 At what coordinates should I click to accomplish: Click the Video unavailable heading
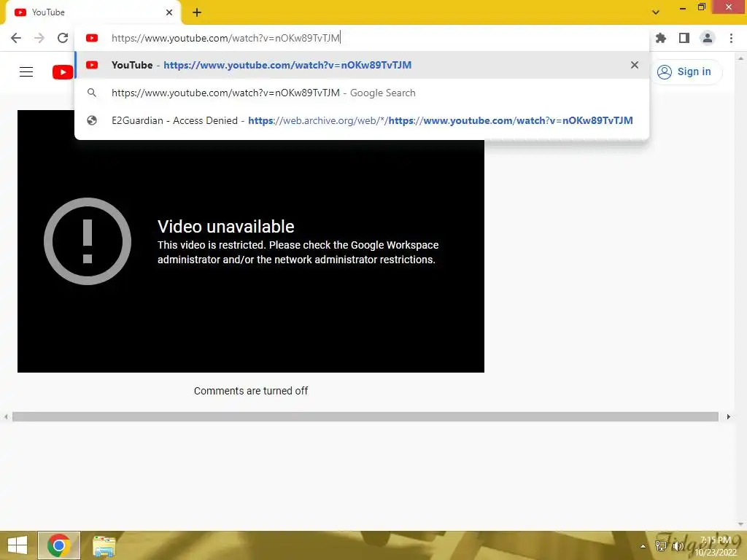click(x=226, y=227)
